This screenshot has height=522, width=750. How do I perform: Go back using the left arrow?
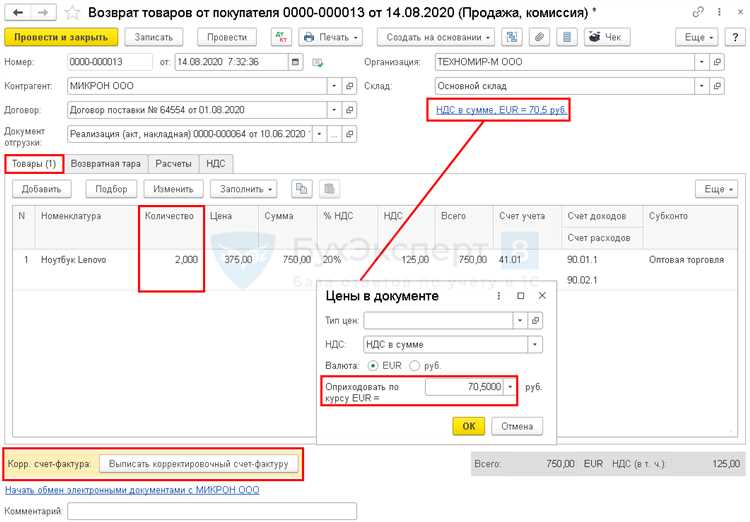[x=17, y=12]
